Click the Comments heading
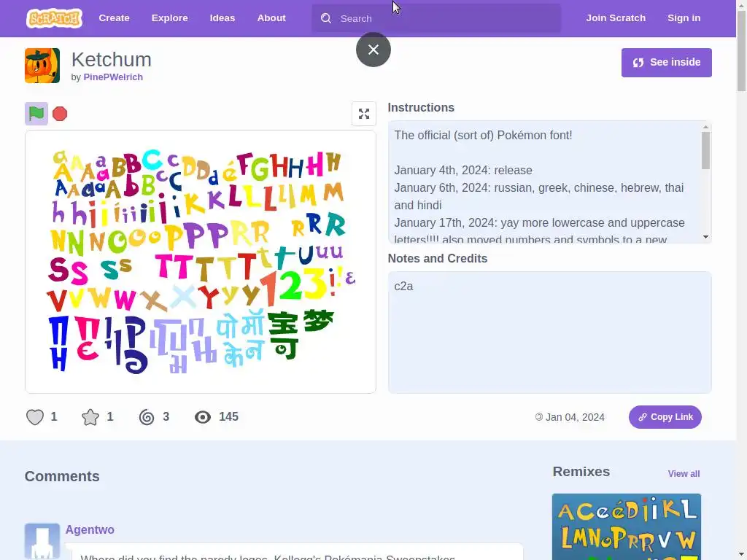747x560 pixels. (62, 476)
